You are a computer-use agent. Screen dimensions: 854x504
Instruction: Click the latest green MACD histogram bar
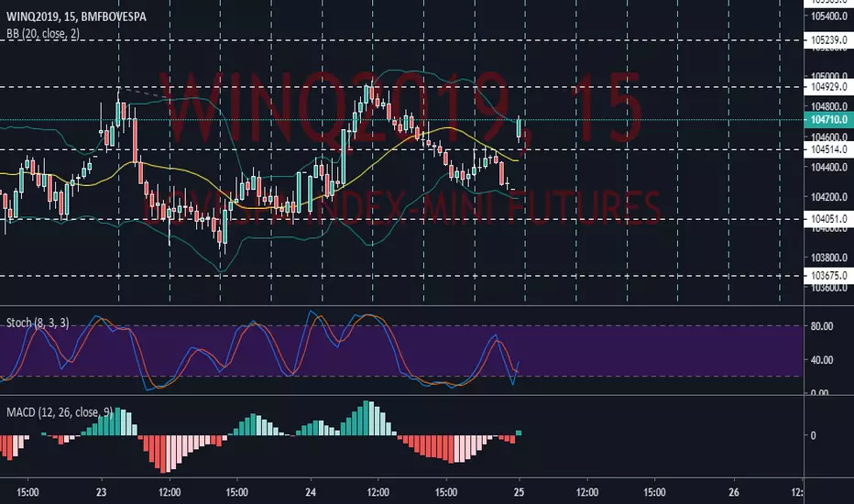[x=519, y=433]
